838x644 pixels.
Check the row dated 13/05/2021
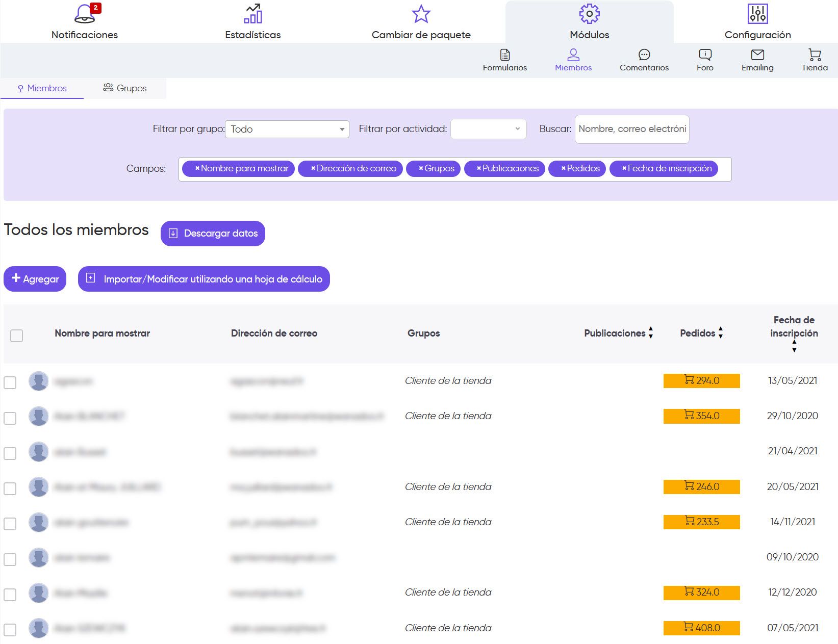click(10, 383)
